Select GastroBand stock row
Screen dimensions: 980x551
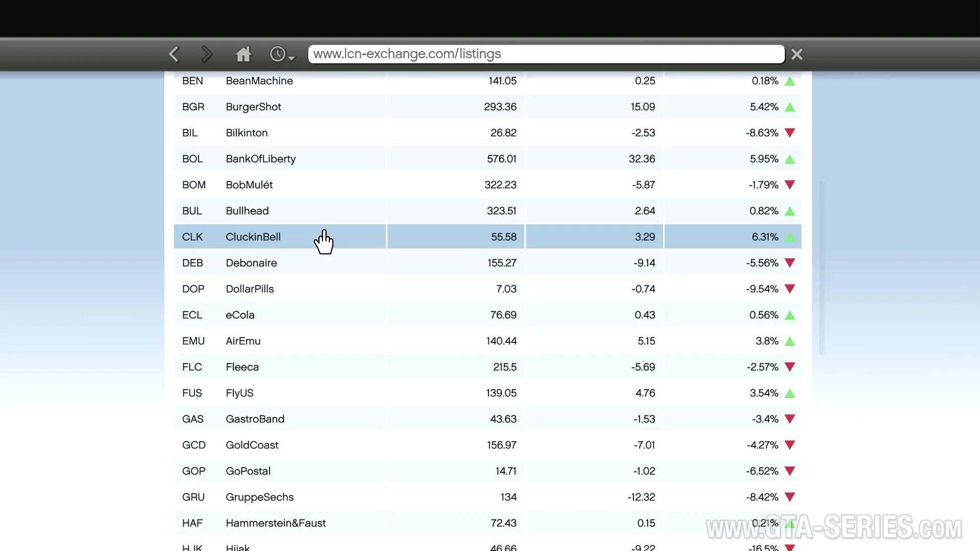tap(487, 419)
